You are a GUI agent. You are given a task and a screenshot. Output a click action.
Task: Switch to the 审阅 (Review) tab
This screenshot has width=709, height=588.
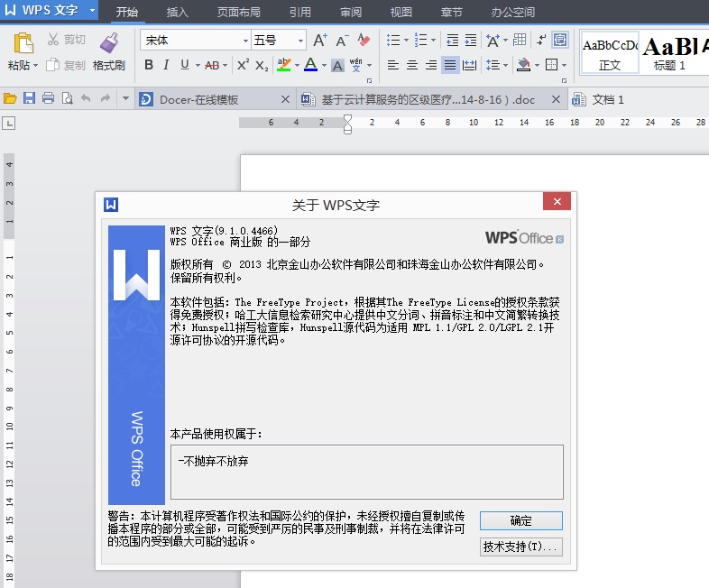pos(351,12)
